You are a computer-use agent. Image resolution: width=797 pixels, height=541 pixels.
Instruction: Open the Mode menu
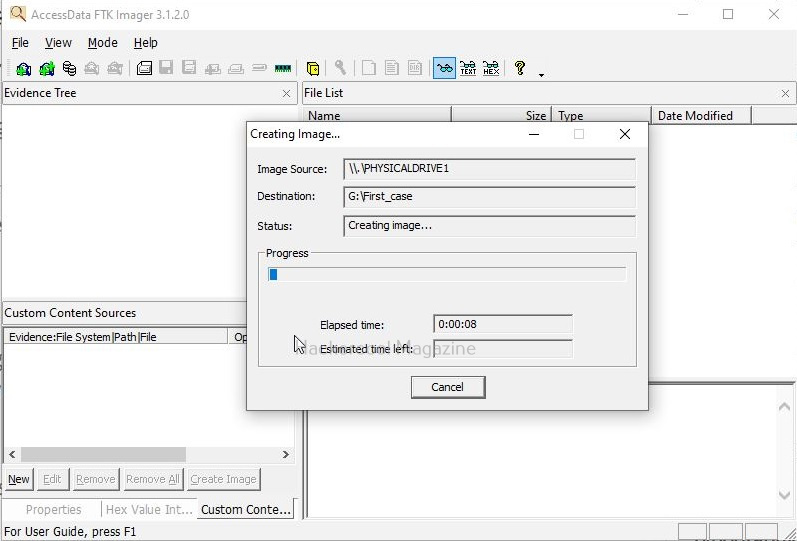tap(102, 43)
